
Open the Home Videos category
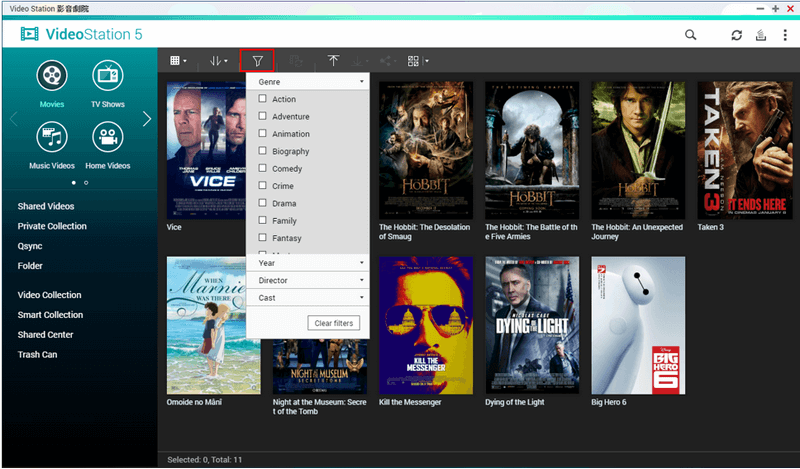tap(108, 145)
